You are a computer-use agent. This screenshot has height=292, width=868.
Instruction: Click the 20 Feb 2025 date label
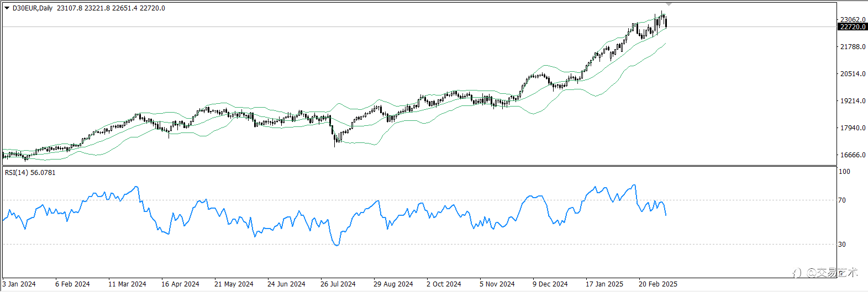pyautogui.click(x=658, y=284)
